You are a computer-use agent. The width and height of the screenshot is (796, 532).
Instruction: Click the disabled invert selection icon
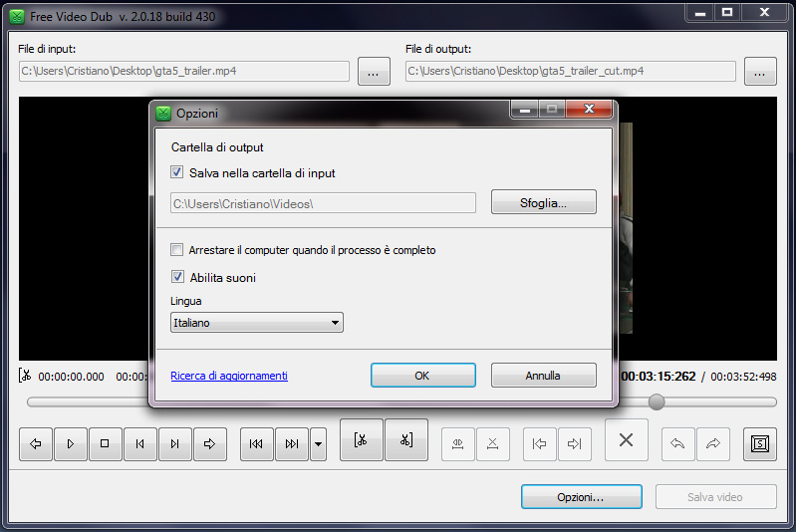coord(492,444)
